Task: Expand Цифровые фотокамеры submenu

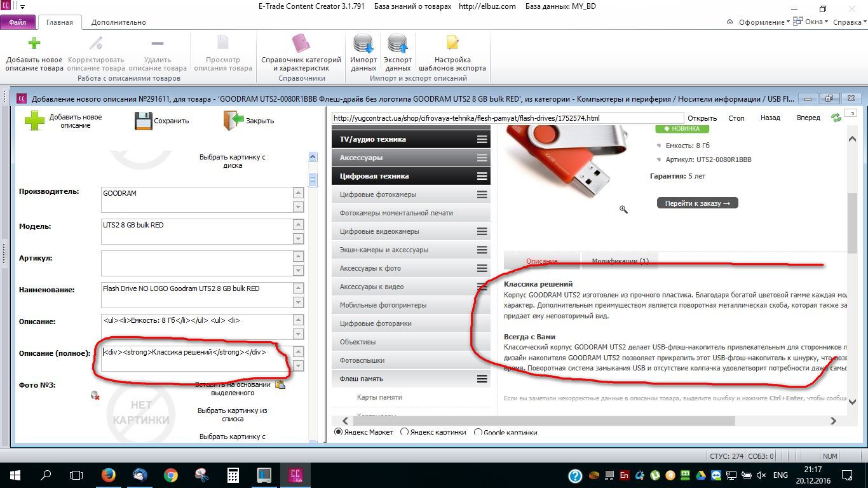Action: tap(482, 194)
